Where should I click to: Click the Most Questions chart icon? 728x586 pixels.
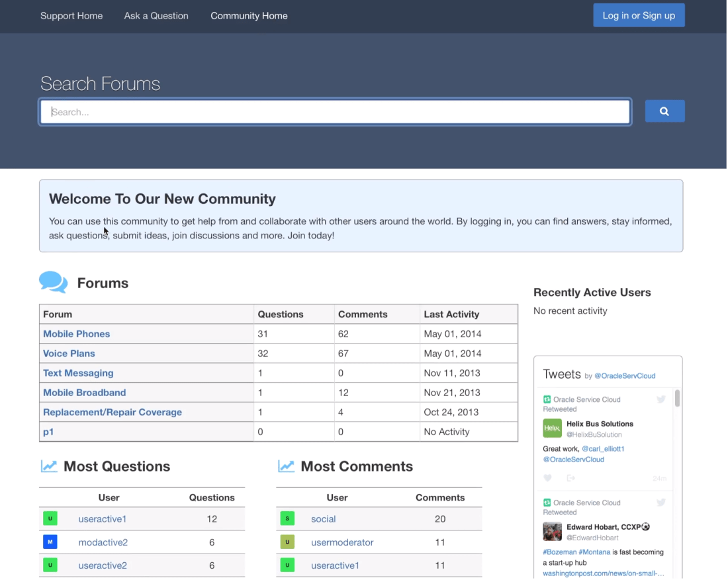pos(49,466)
